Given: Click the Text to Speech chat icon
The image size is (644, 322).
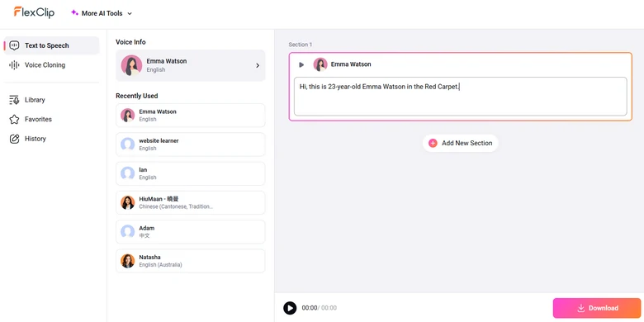Looking at the screenshot, I should point(14,45).
